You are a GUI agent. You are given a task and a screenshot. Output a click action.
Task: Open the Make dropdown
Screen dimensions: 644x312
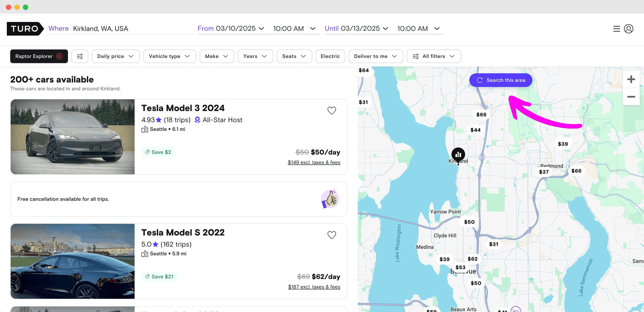(217, 56)
